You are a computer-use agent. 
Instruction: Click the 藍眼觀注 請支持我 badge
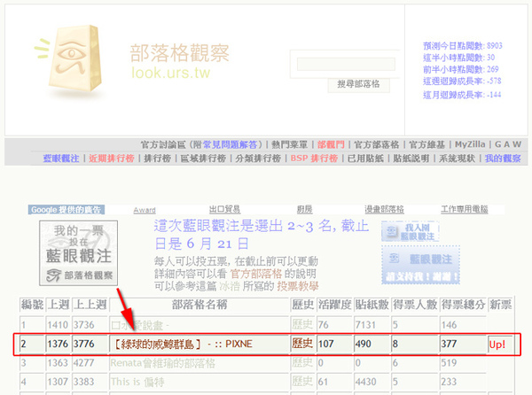point(420,265)
